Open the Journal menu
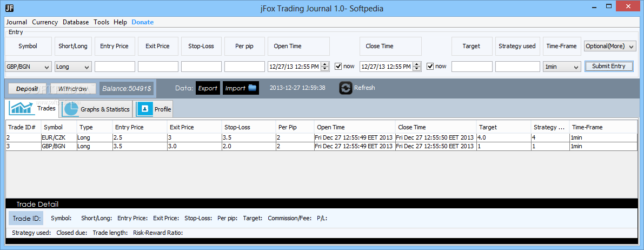Screen dimensions: 644x250 point(17,22)
